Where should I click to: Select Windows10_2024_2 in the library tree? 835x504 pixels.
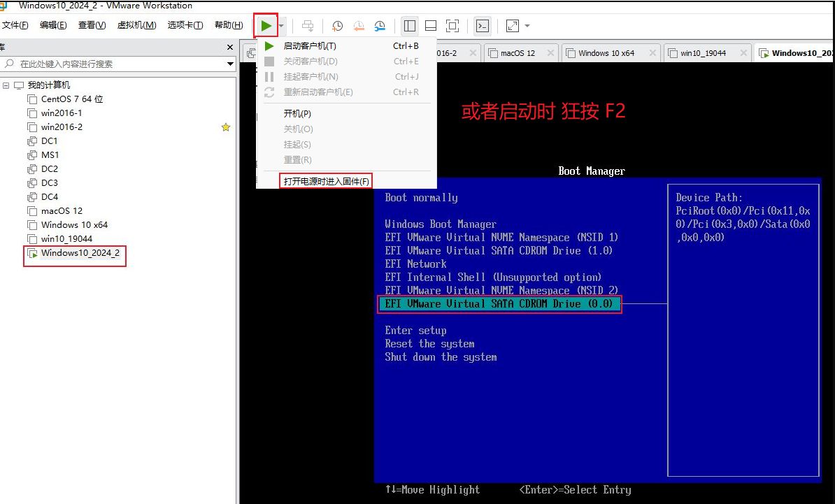(80, 253)
